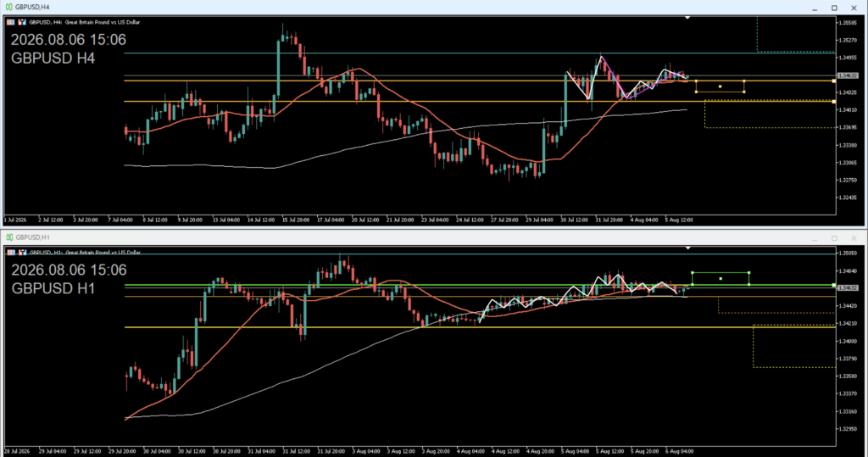Image resolution: width=868 pixels, height=457 pixels.
Task: Open one-click trading panel icon in H1 chart
Action: click(x=10, y=252)
